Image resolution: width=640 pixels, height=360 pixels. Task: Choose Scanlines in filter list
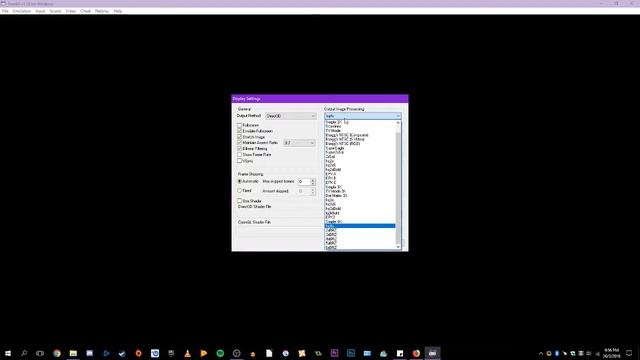click(360, 127)
